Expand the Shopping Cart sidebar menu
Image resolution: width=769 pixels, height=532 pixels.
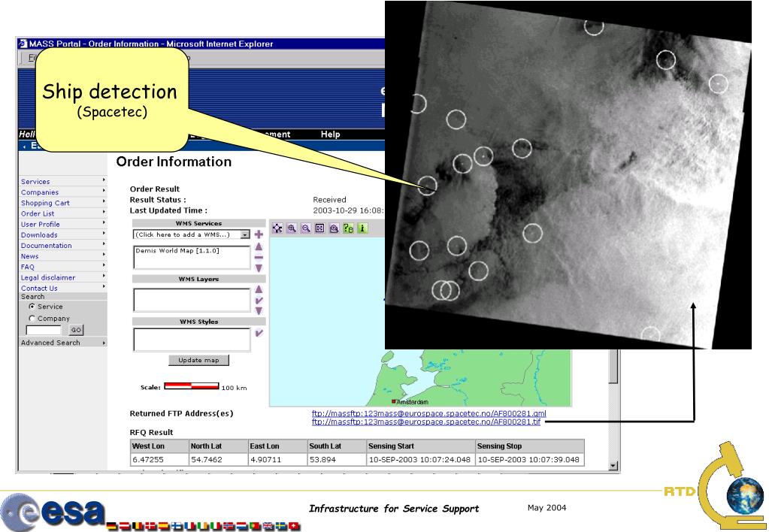104,201
